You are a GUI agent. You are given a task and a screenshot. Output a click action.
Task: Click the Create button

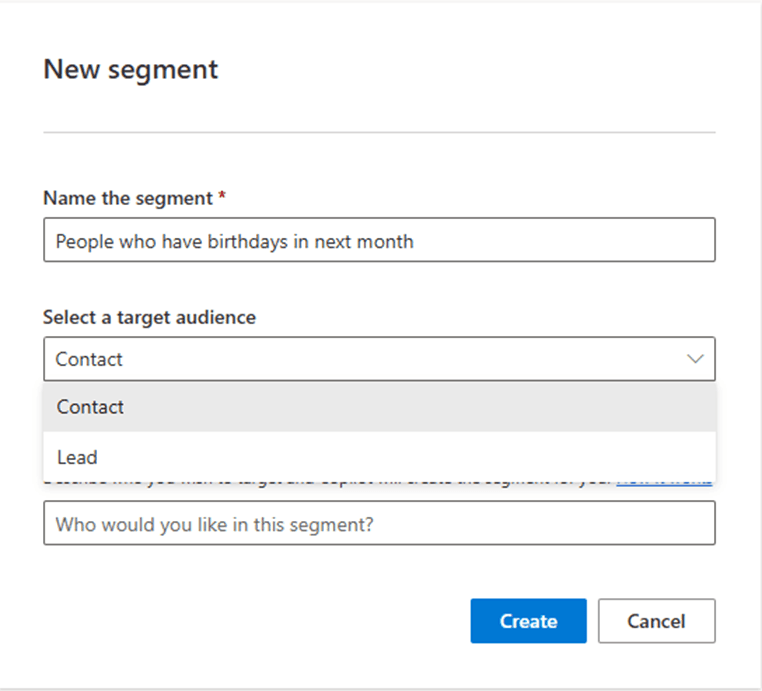coord(528,621)
